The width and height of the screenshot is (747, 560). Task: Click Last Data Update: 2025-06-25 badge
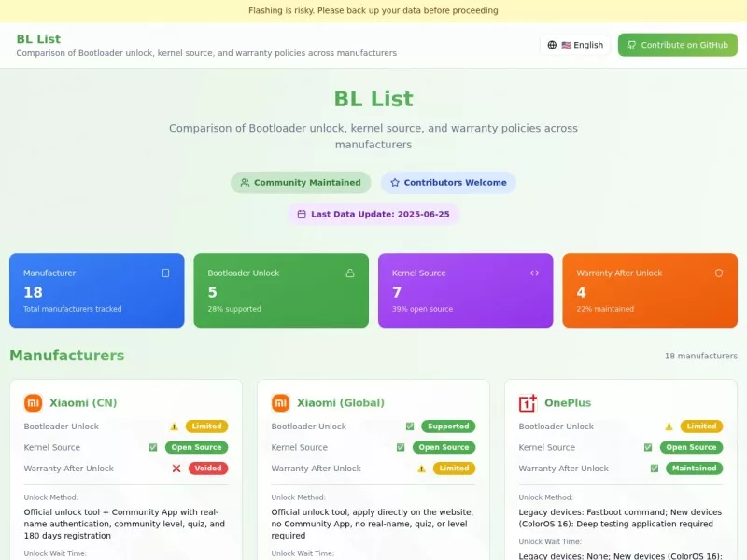click(x=373, y=215)
